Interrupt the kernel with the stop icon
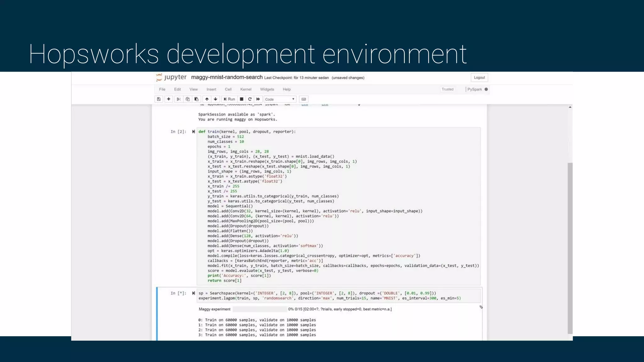This screenshot has height=362, width=644. point(241,99)
